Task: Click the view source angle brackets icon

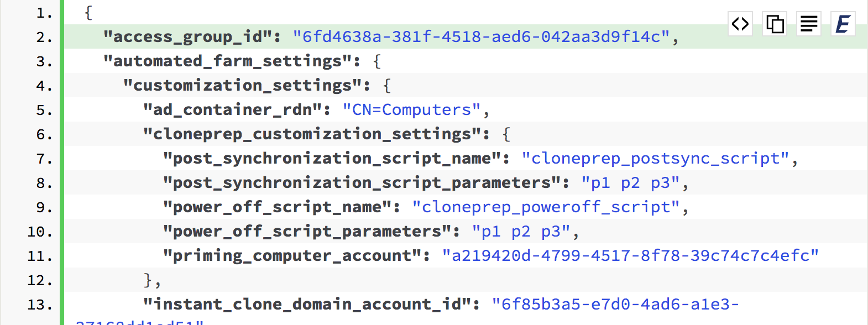Action: pyautogui.click(x=740, y=24)
